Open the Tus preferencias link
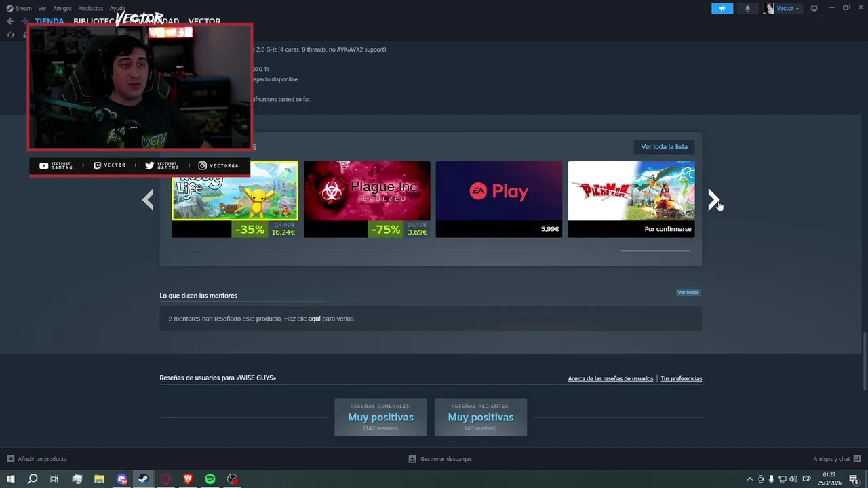 pos(682,379)
